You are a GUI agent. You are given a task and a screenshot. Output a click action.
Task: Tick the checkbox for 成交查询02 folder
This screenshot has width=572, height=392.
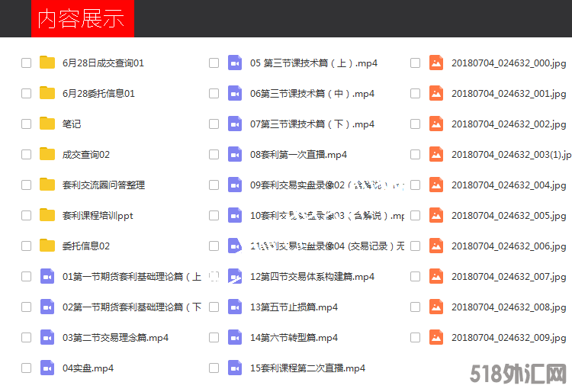pyautogui.click(x=27, y=154)
